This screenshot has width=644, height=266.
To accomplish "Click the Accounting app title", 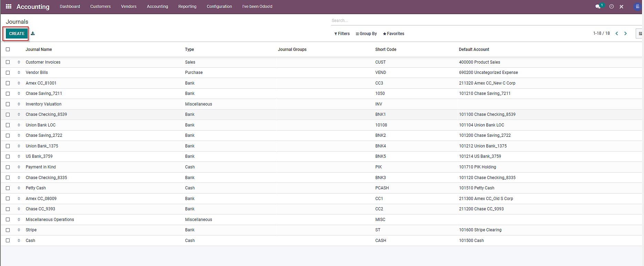I will coord(33,7).
